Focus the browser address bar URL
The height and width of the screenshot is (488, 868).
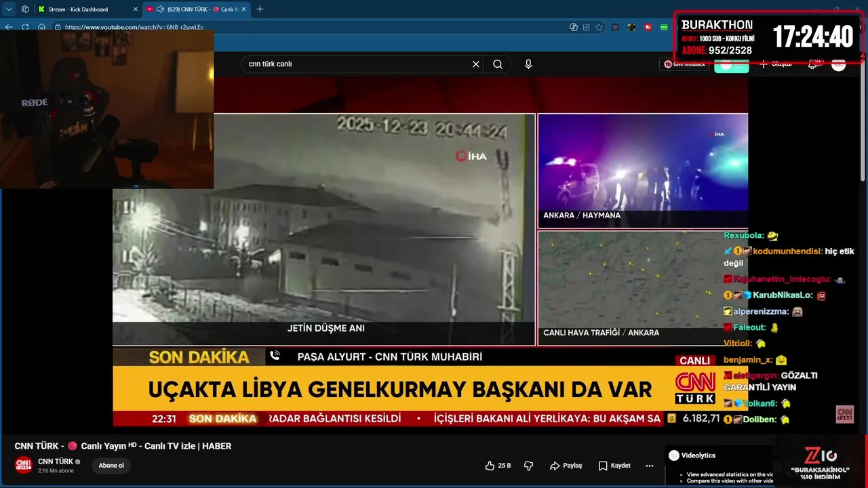(134, 27)
